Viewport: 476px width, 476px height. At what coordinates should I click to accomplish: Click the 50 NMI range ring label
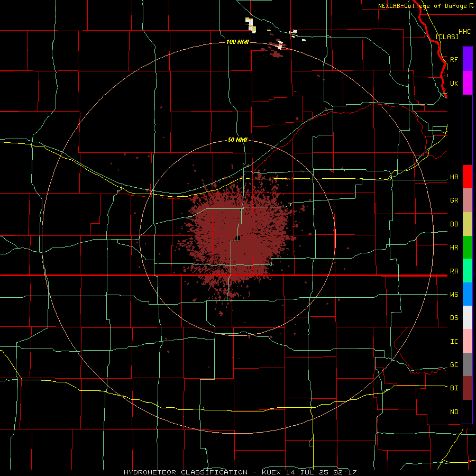237,140
